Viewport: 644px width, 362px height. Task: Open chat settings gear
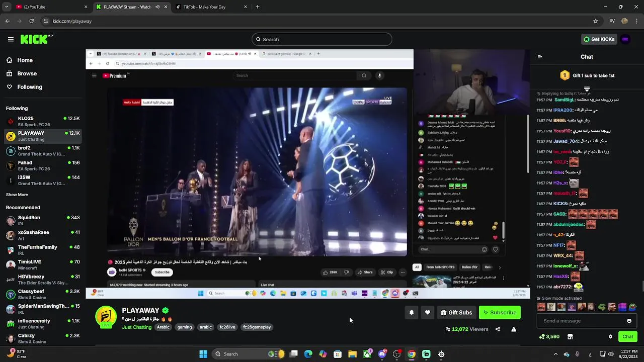click(x=610, y=337)
